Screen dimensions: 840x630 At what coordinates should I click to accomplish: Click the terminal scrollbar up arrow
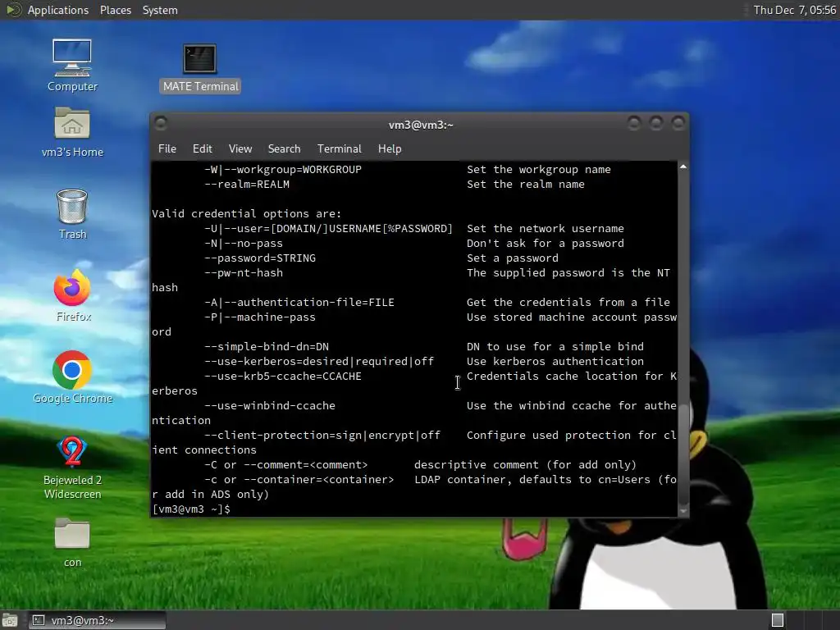[x=683, y=167]
